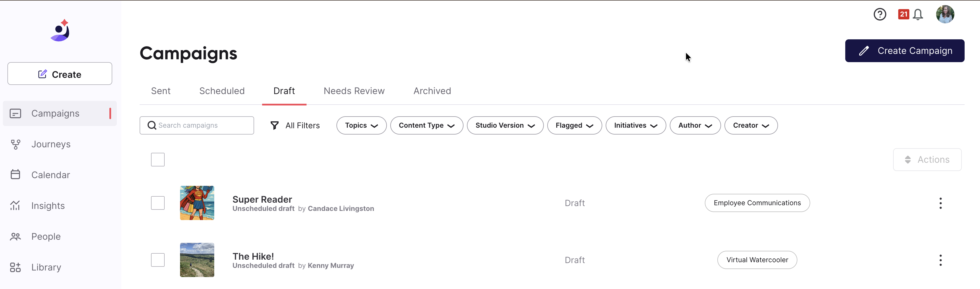
Task: Click the red 21 notification badge
Action: (x=904, y=14)
